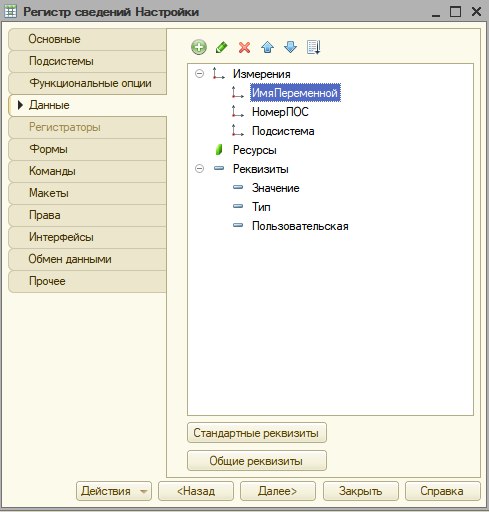Select Подсистема dimension
Viewport: 489px width, 512px height.
pyautogui.click(x=283, y=131)
